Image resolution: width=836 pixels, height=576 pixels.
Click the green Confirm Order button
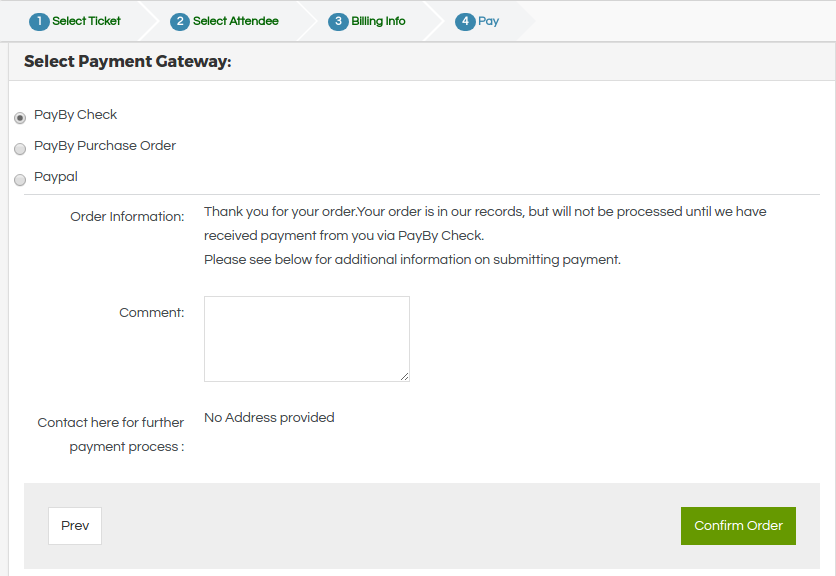click(738, 526)
